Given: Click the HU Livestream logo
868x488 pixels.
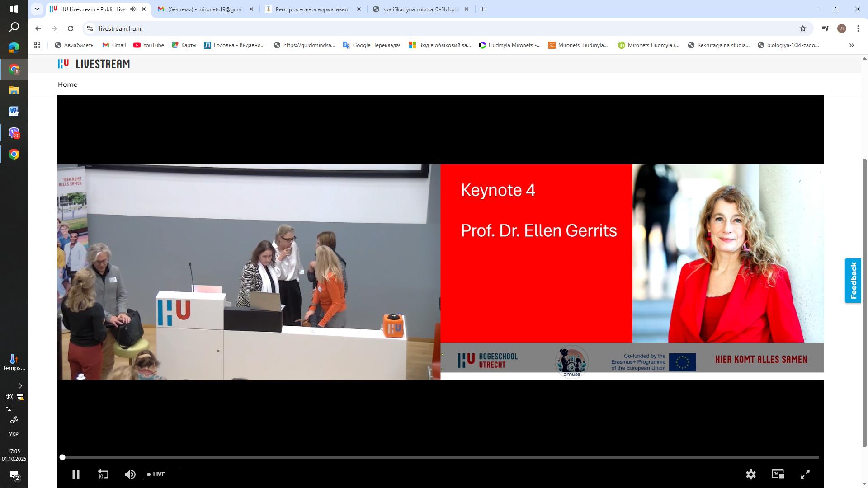Looking at the screenshot, I should coord(94,64).
